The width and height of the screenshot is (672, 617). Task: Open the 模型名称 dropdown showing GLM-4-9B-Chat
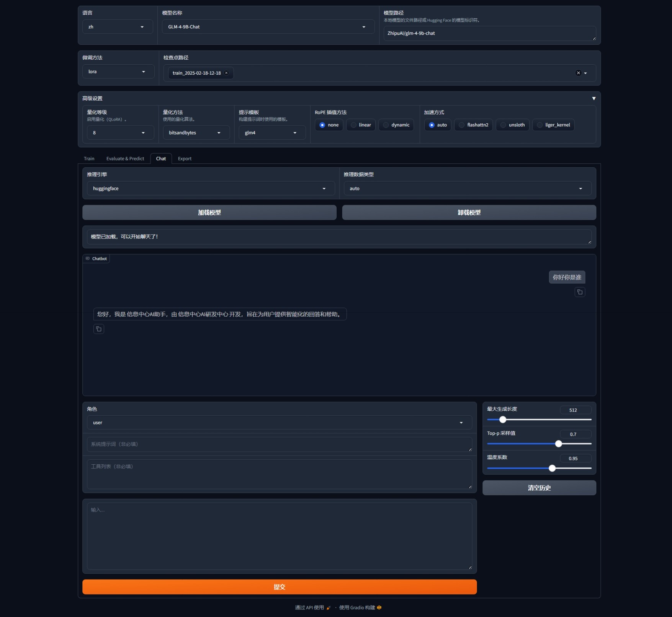(268, 27)
